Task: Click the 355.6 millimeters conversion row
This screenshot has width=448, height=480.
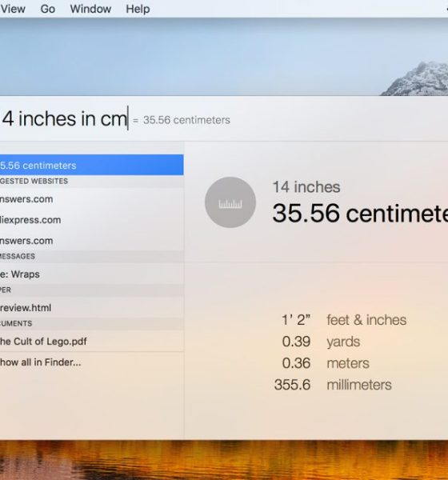Action: (333, 385)
